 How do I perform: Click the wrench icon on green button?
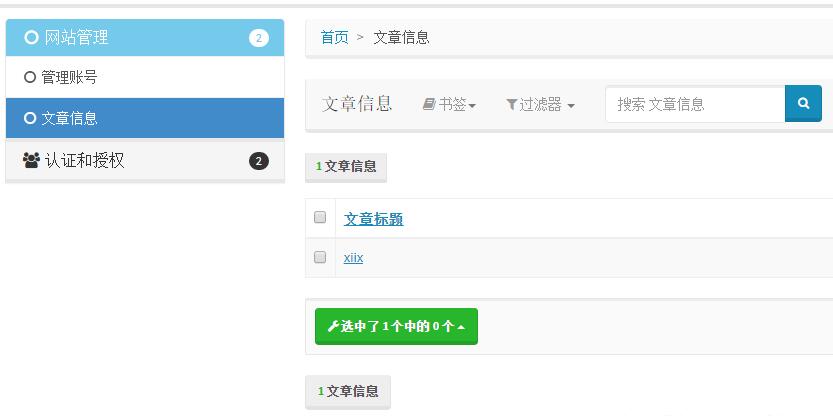pos(333,326)
